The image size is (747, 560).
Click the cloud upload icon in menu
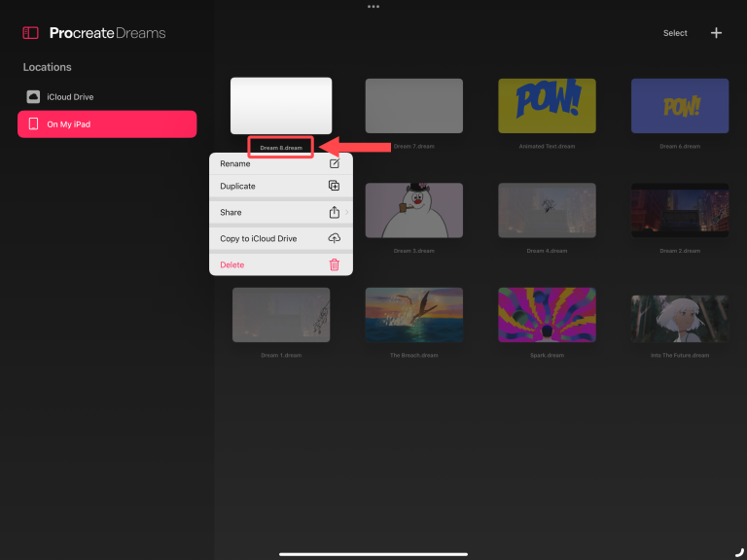(335, 238)
